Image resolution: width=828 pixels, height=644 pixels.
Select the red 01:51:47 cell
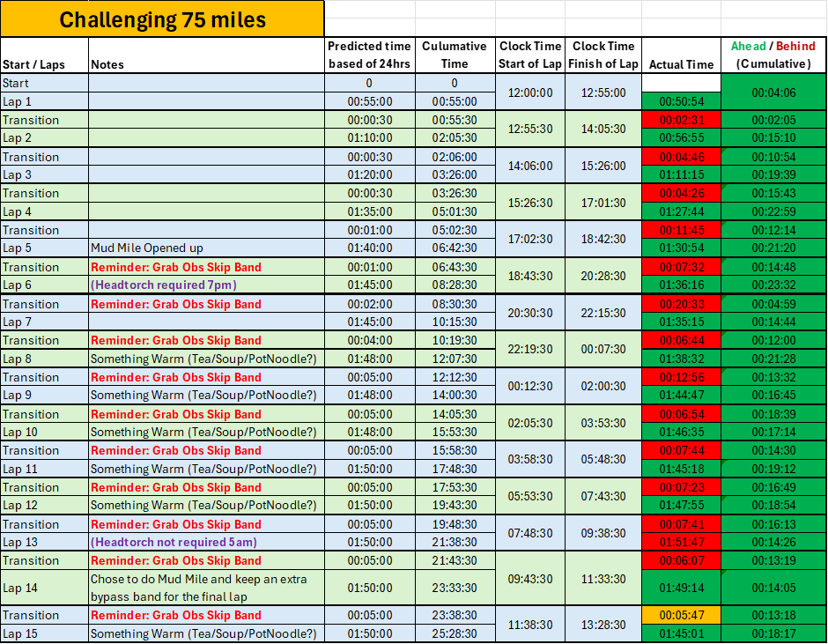pyautogui.click(x=681, y=542)
